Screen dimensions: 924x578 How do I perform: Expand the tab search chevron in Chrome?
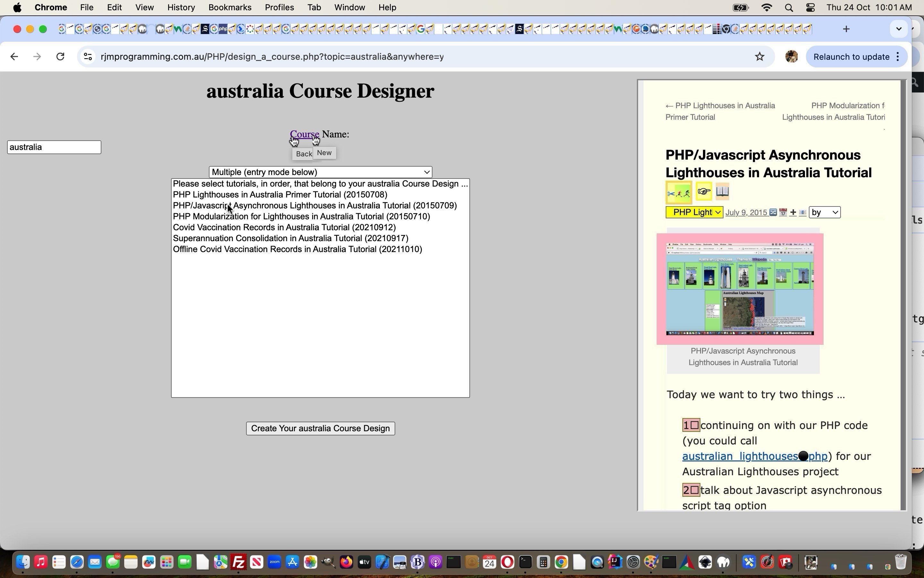pos(898,29)
